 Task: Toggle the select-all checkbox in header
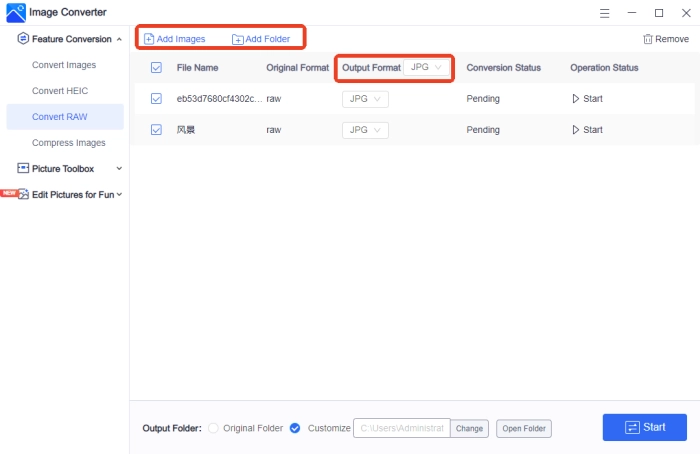pyautogui.click(x=155, y=68)
